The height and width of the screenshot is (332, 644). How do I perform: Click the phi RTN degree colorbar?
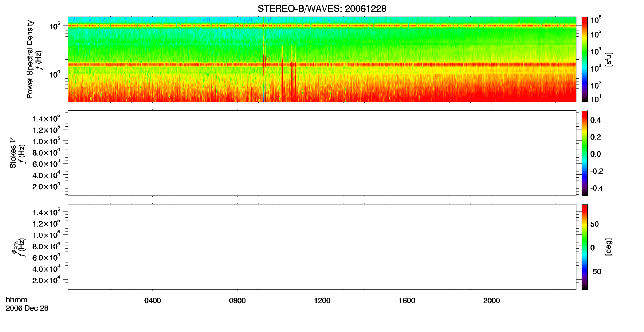585,247
